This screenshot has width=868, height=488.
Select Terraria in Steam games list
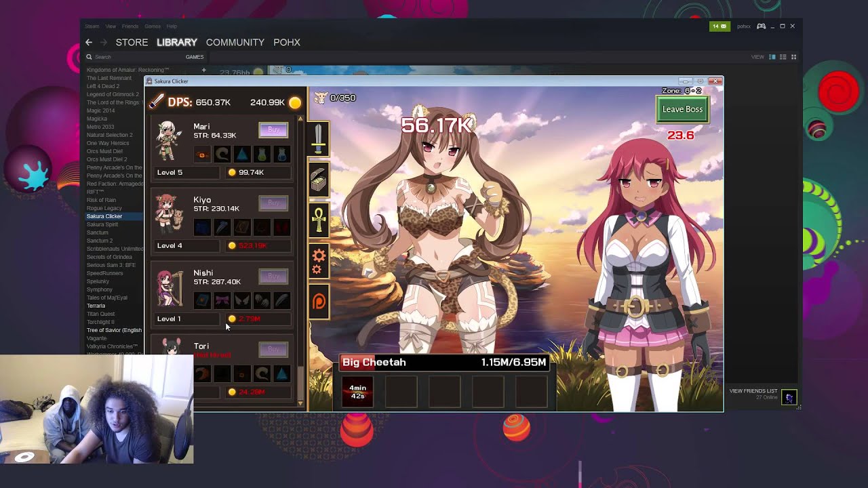click(x=96, y=306)
